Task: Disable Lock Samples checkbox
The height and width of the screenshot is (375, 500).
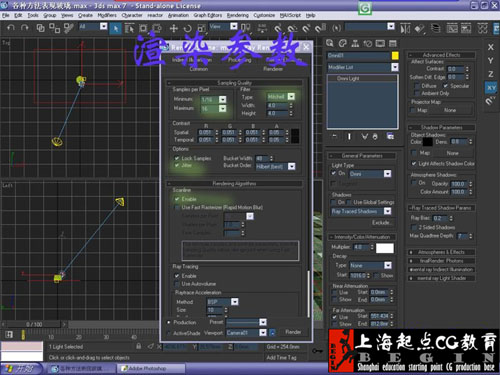Action: 177,158
